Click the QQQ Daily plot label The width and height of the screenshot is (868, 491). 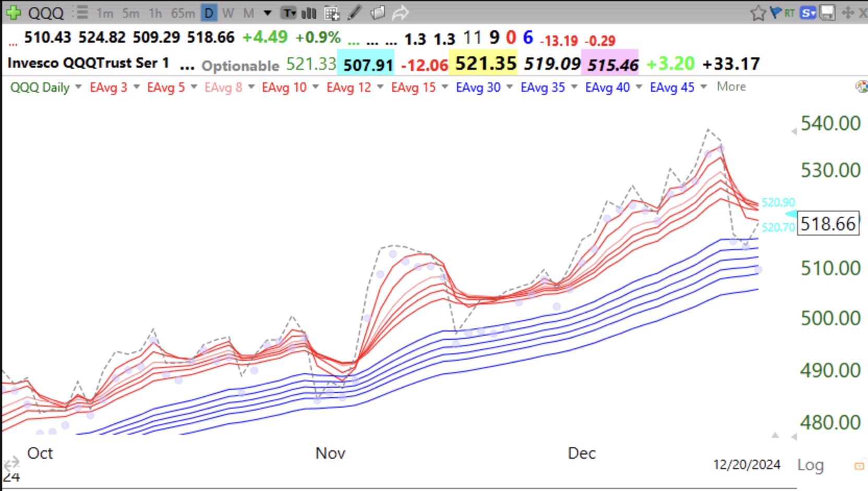[40, 87]
